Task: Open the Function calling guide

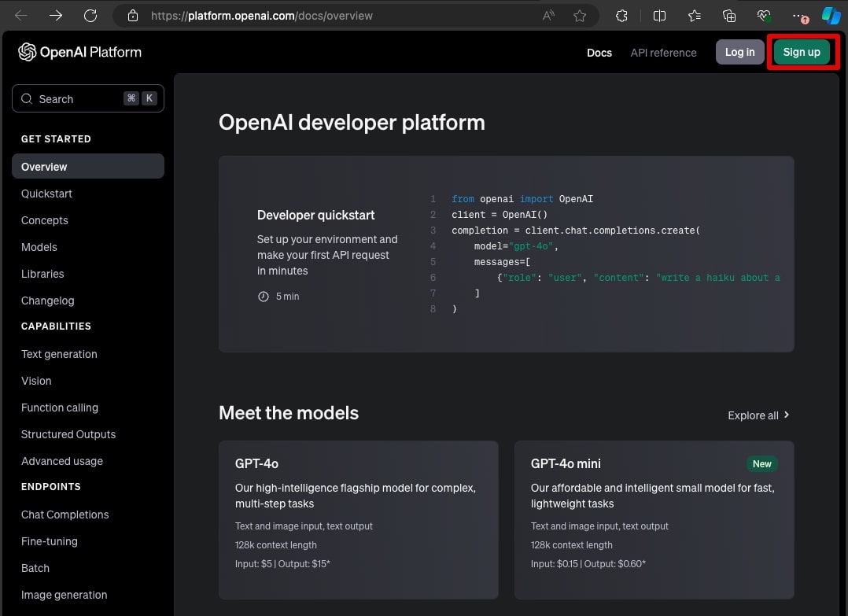Action: coord(60,408)
